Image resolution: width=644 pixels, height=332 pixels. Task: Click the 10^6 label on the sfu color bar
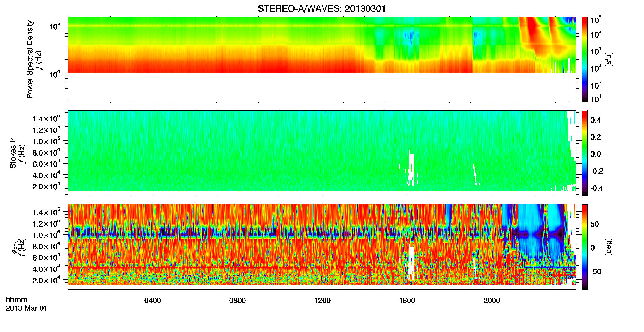pos(596,19)
